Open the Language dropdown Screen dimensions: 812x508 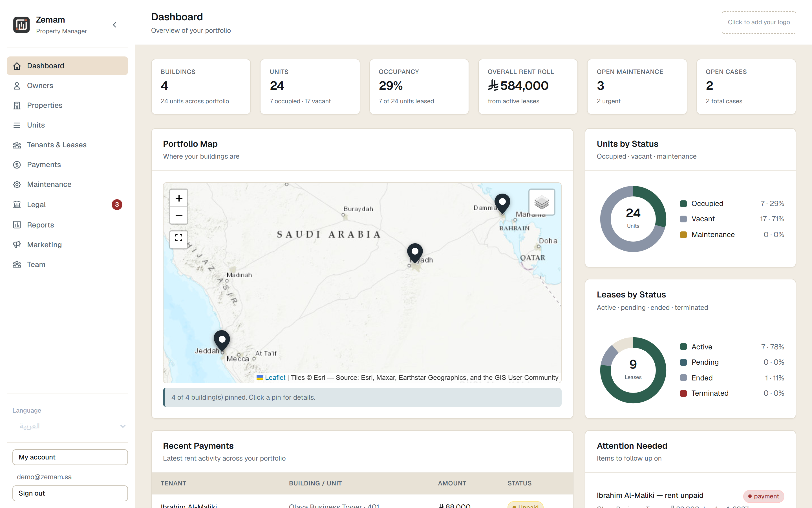[x=70, y=426]
